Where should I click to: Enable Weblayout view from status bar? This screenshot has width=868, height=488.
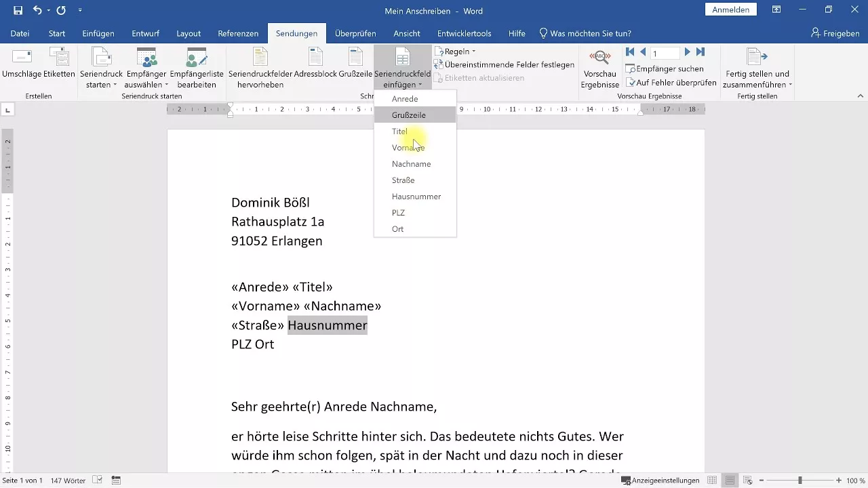click(746, 481)
